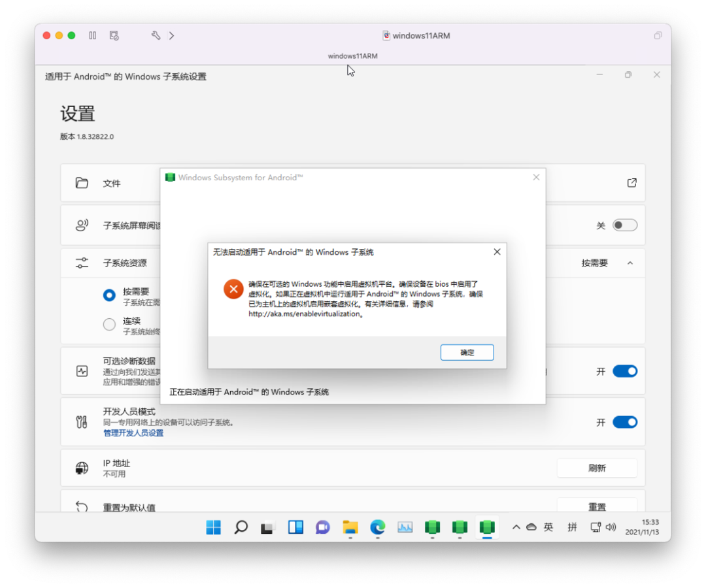The height and width of the screenshot is (588, 706).
Task: Open Task View from the taskbar
Action: pyautogui.click(x=267, y=527)
